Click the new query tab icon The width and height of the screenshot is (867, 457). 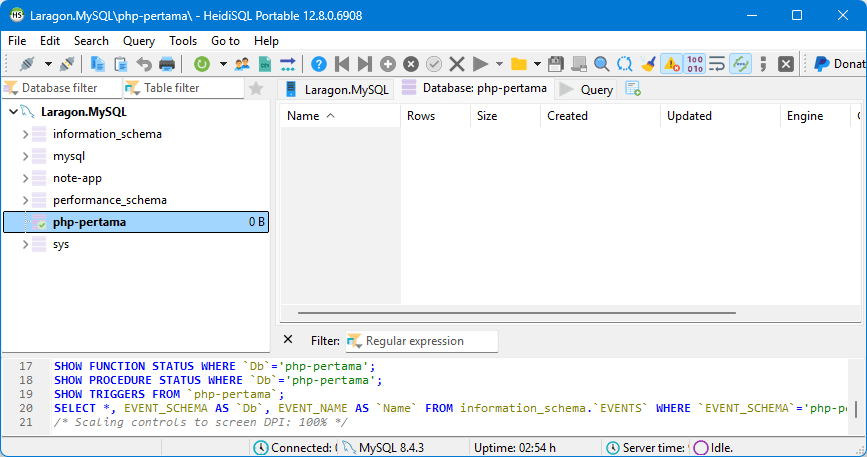click(x=633, y=88)
